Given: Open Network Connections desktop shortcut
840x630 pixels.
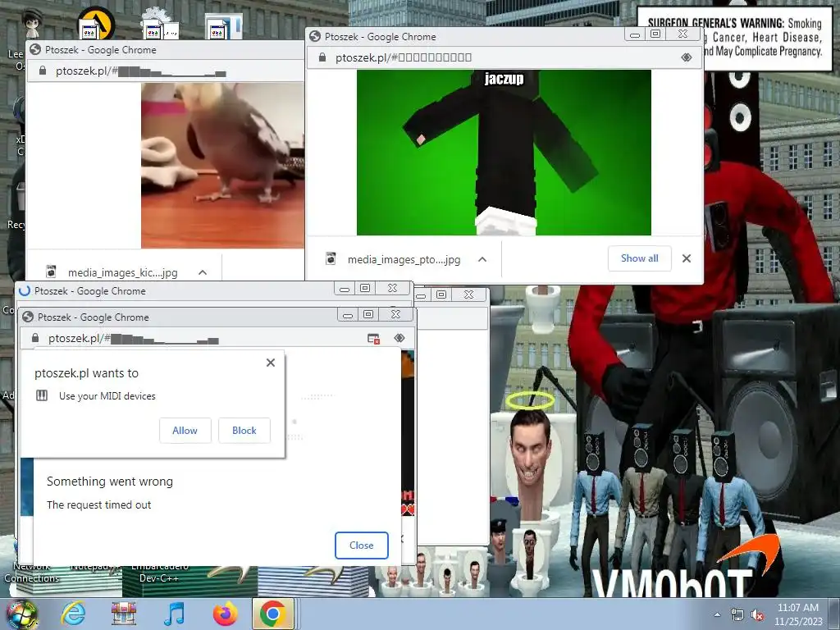Looking at the screenshot, I should [32, 572].
